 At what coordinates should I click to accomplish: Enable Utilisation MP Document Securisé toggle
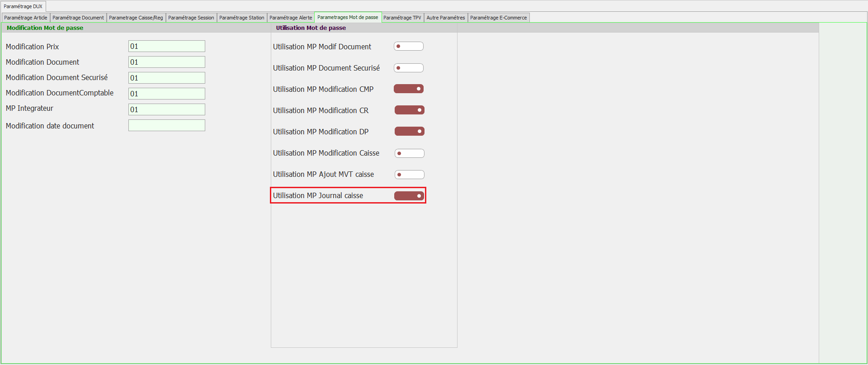point(409,68)
